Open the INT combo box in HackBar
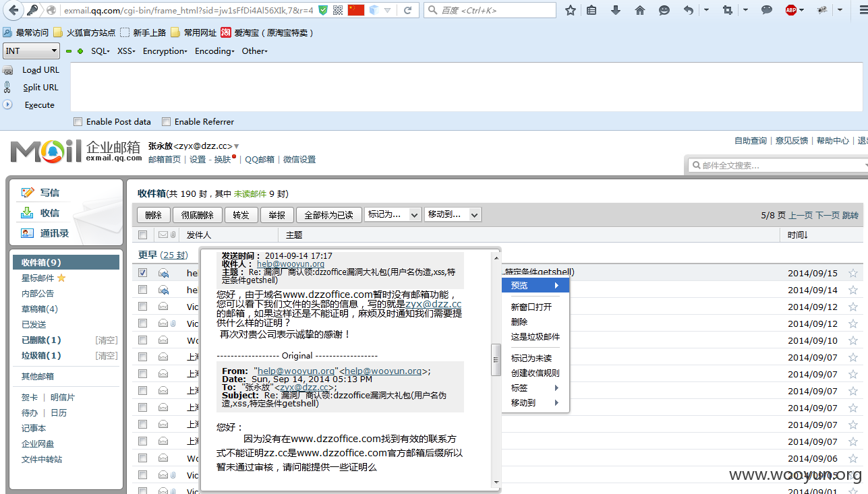 (x=32, y=51)
